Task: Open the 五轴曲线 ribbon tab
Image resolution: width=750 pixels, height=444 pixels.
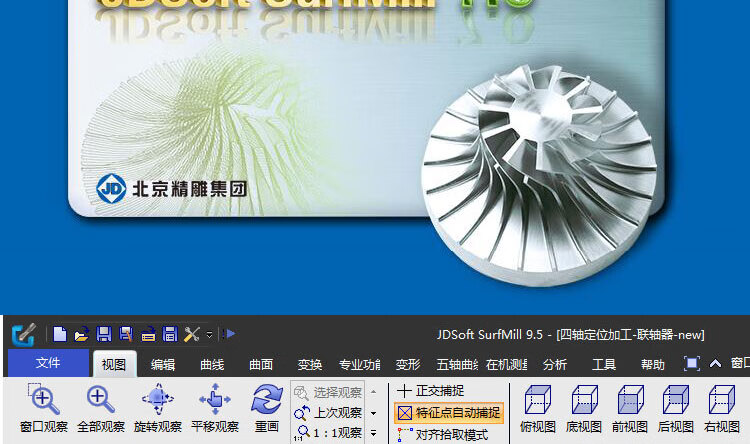Action: 457,365
